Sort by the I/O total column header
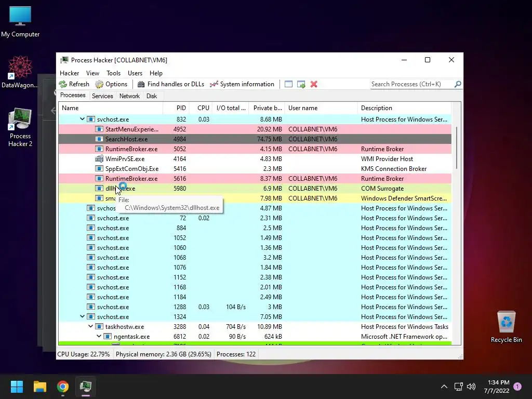 231,108
